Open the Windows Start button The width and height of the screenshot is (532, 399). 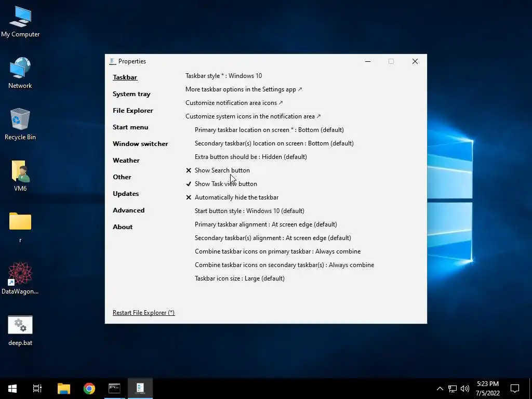coord(12,388)
